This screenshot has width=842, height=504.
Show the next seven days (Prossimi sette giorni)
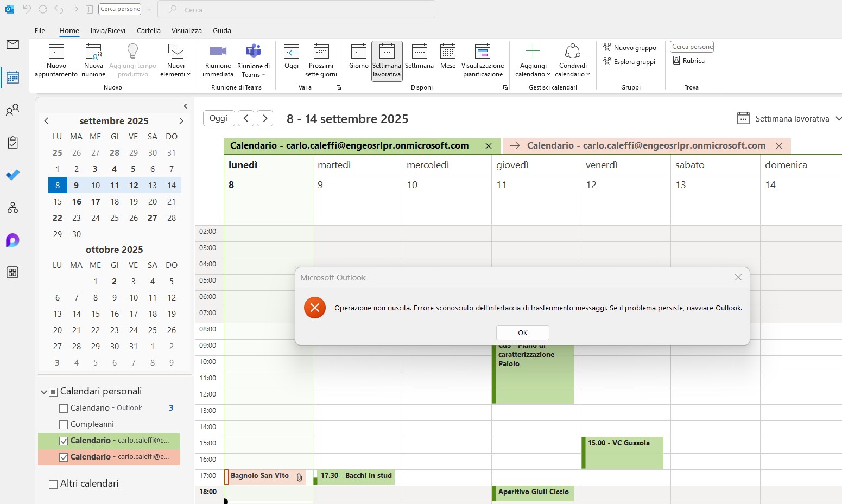[321, 61]
